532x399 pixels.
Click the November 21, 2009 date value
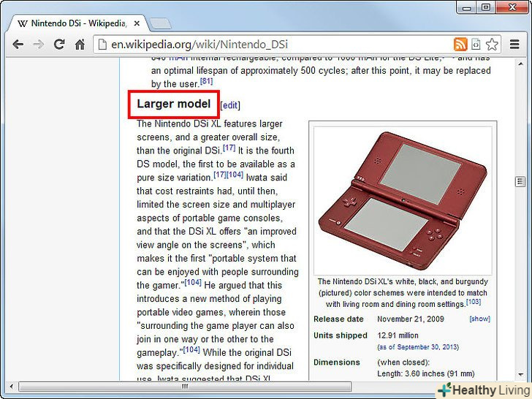click(411, 319)
